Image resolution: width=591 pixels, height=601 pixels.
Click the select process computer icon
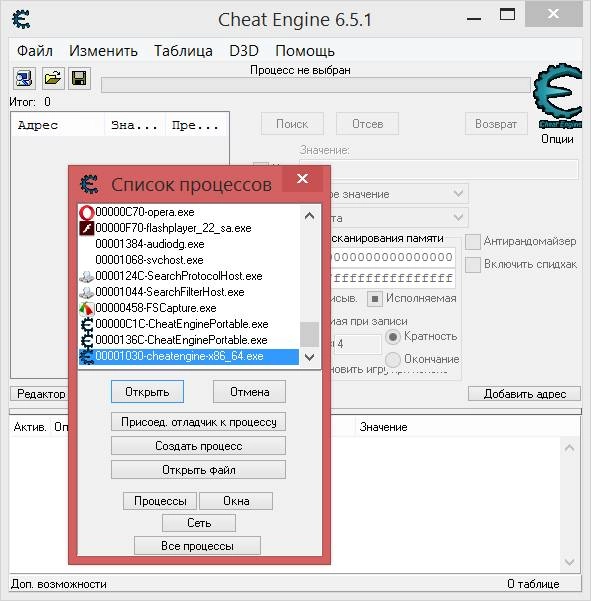point(25,79)
